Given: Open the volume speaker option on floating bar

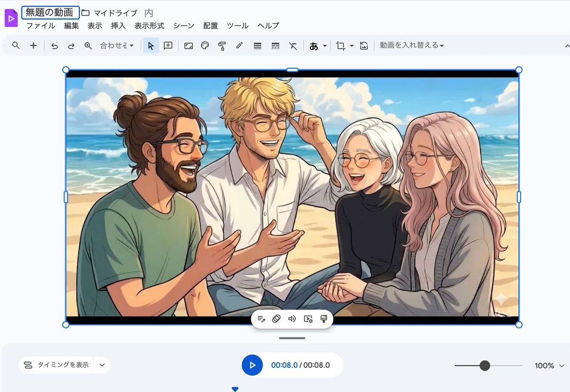Looking at the screenshot, I should 292,319.
